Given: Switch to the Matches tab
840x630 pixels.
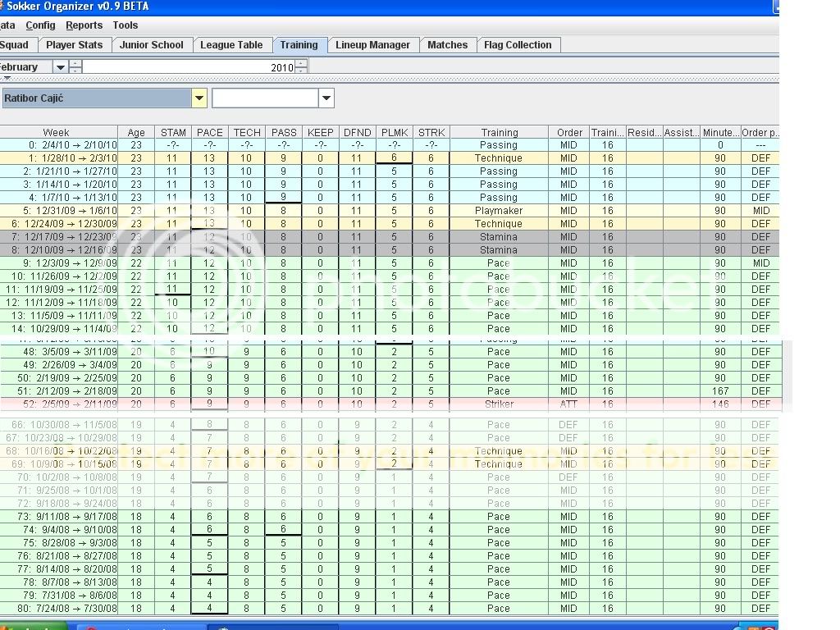Looking at the screenshot, I should pos(447,45).
